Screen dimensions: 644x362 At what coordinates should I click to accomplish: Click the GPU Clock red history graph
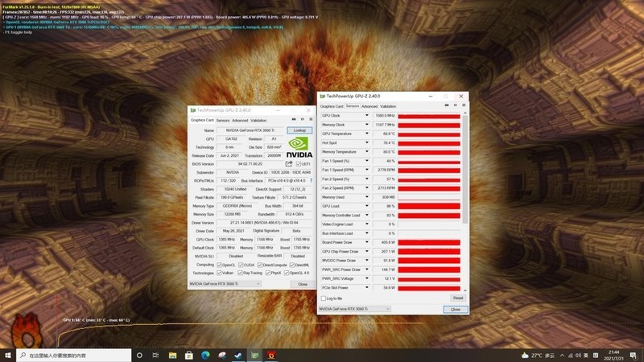point(429,116)
